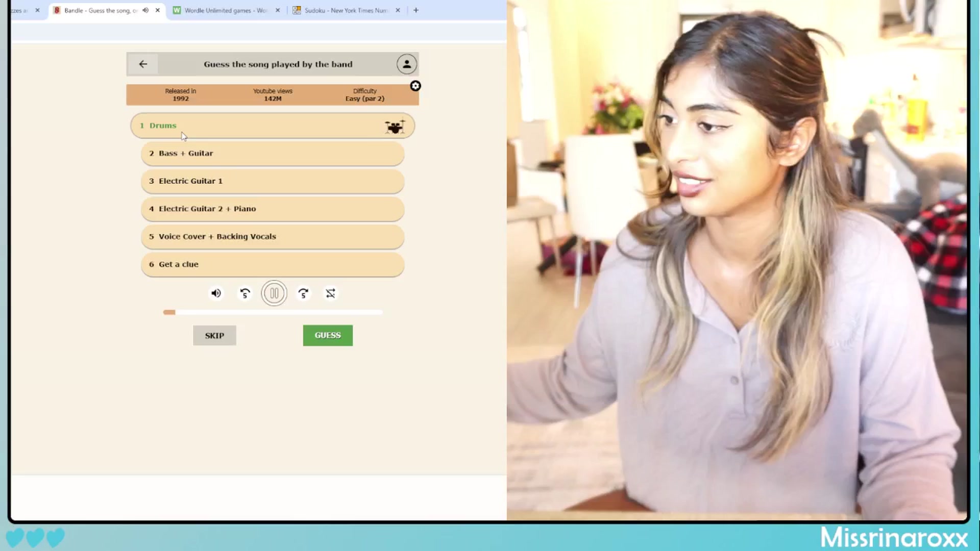This screenshot has height=551, width=980.
Task: Mute the Bandle tab audio icon
Action: coord(145,10)
